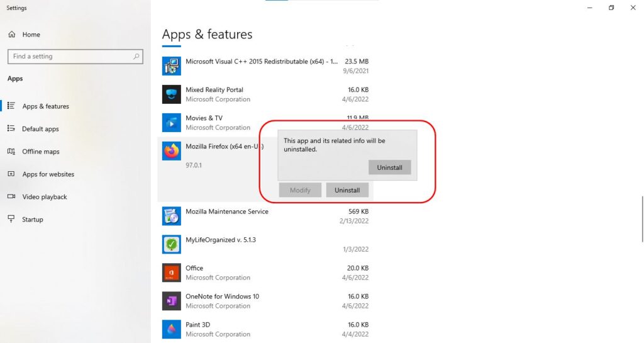Select the Video playback camera icon
644x343 pixels.
tap(11, 196)
